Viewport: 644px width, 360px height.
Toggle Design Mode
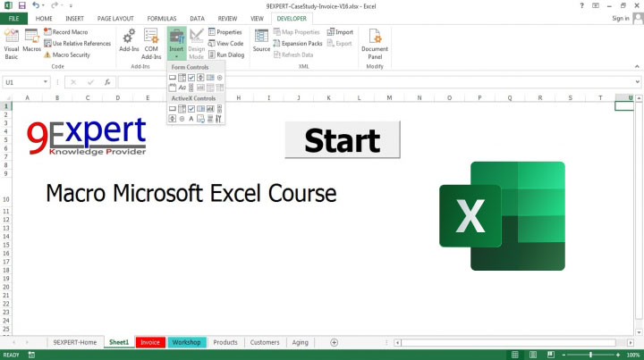point(196,44)
